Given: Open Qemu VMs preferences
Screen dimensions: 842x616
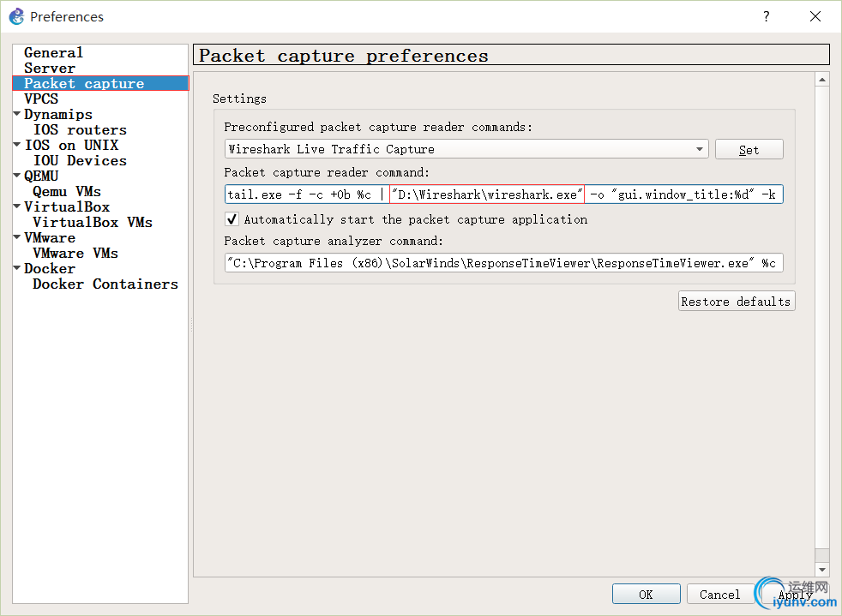Looking at the screenshot, I should coord(67,191).
